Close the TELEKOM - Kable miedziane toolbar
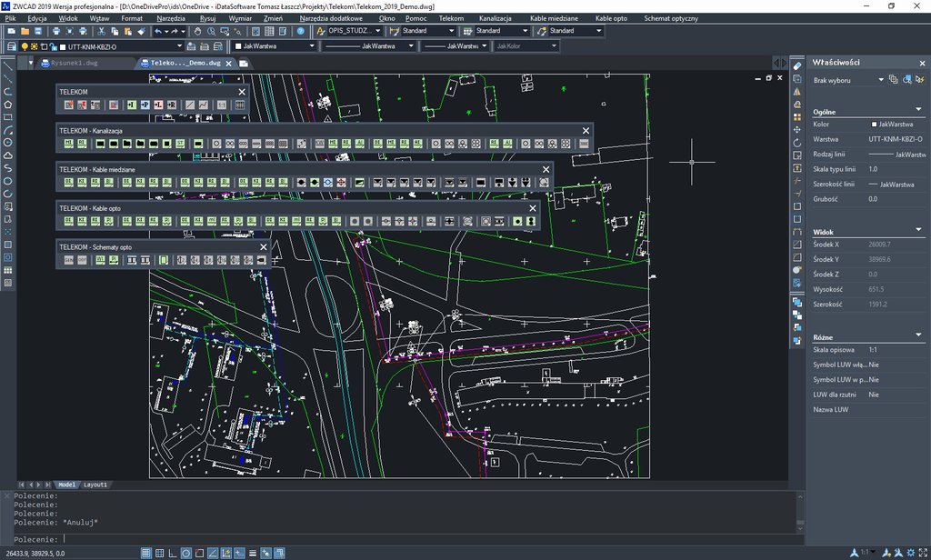The height and width of the screenshot is (560, 931). tap(546, 169)
